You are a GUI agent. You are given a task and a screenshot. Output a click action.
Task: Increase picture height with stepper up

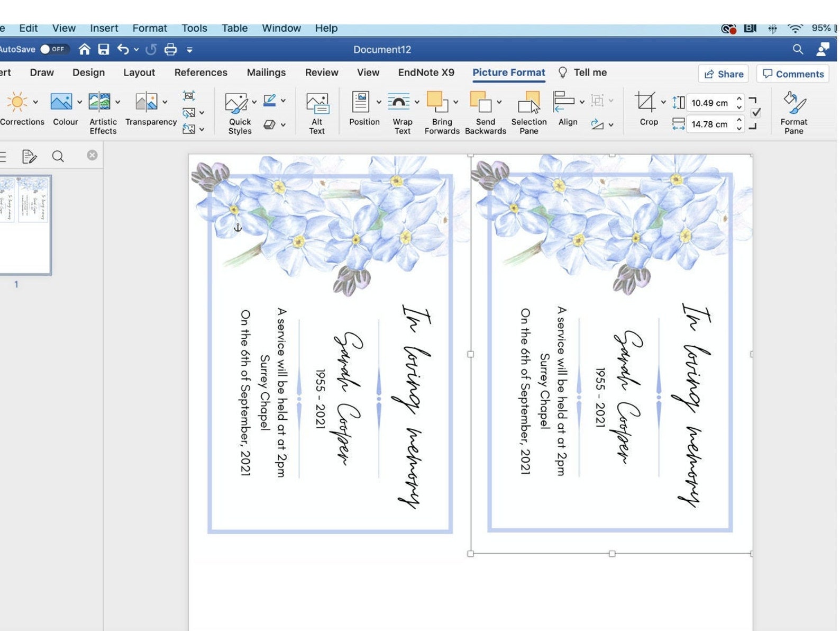pos(739,98)
